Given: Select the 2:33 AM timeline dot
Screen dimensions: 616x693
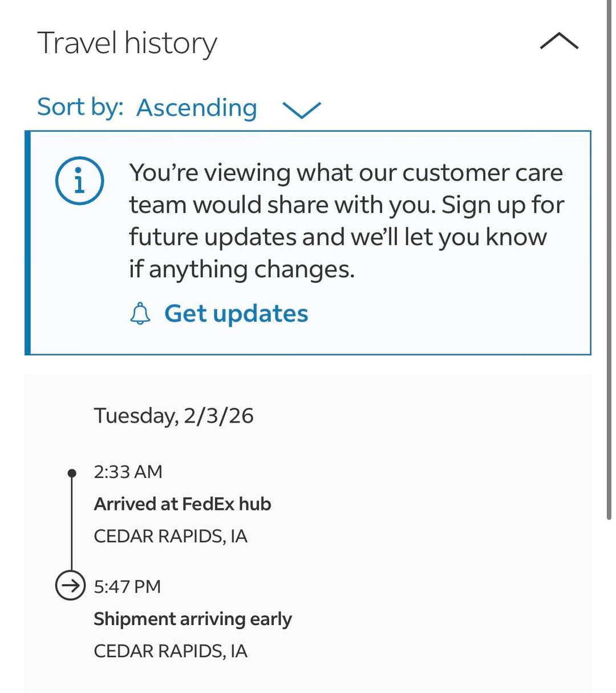Looking at the screenshot, I should click(72, 473).
